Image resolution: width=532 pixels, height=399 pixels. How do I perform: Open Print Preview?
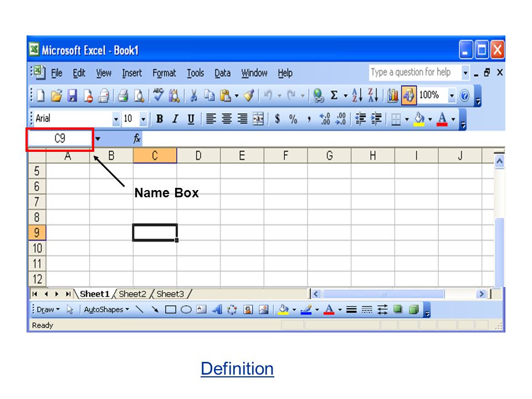(x=139, y=96)
